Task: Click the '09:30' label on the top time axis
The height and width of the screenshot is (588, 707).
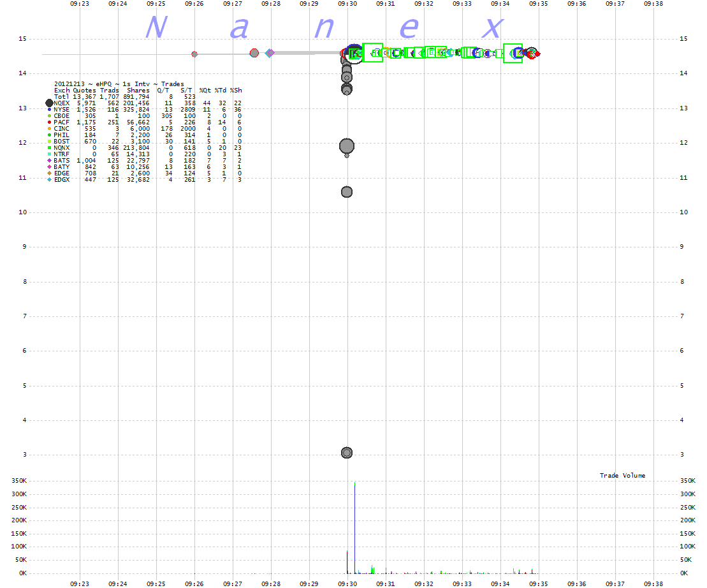Action: click(347, 4)
